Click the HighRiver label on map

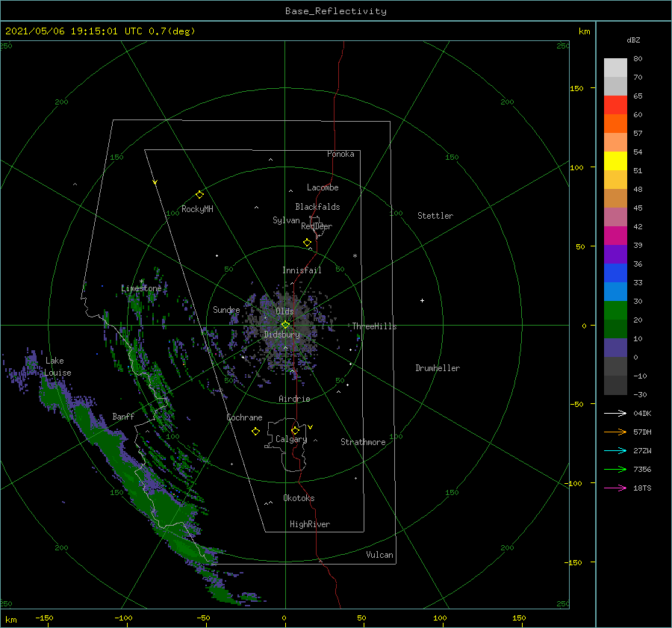(310, 524)
